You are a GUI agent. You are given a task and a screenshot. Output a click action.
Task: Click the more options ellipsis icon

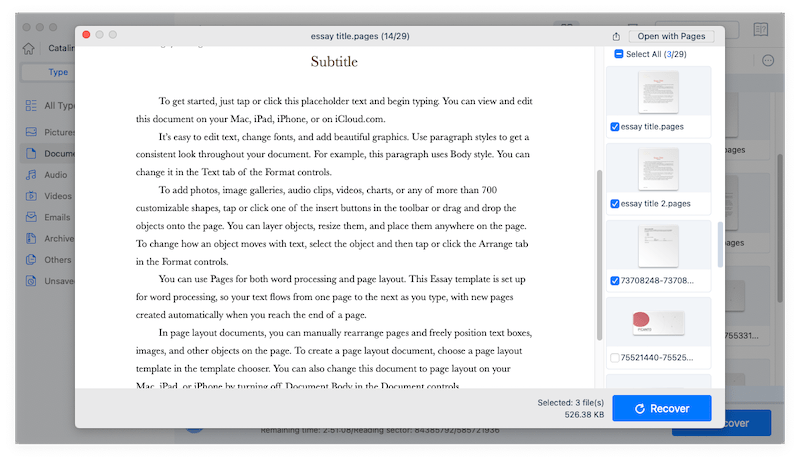click(768, 61)
